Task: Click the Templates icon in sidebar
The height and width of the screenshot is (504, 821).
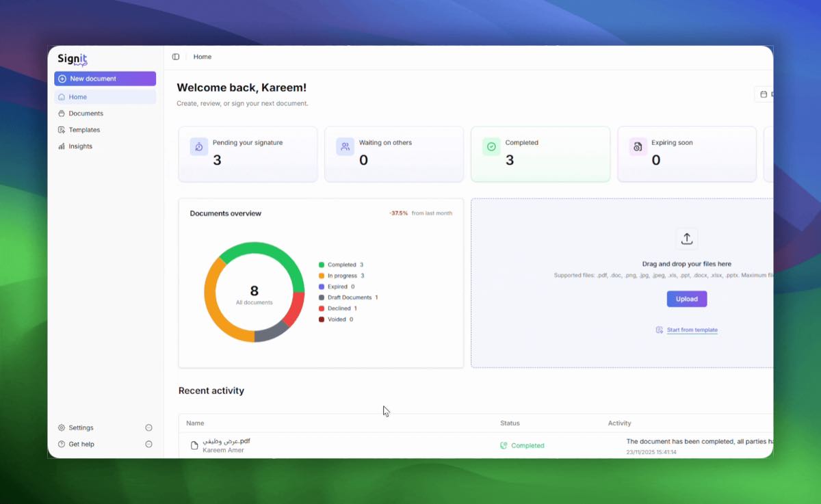Action: click(x=62, y=130)
